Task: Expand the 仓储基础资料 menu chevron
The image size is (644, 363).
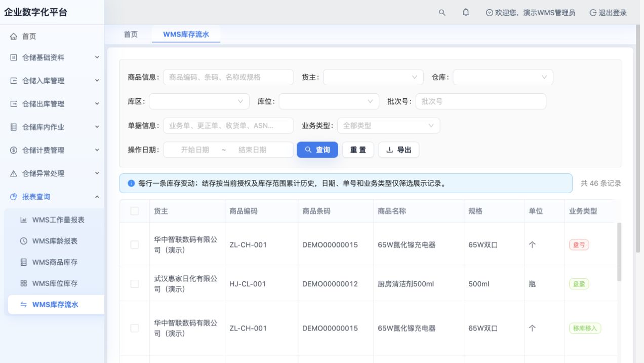Action: (x=97, y=58)
